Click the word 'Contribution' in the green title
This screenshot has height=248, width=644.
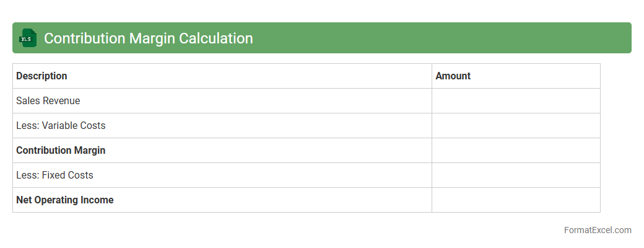tap(85, 38)
